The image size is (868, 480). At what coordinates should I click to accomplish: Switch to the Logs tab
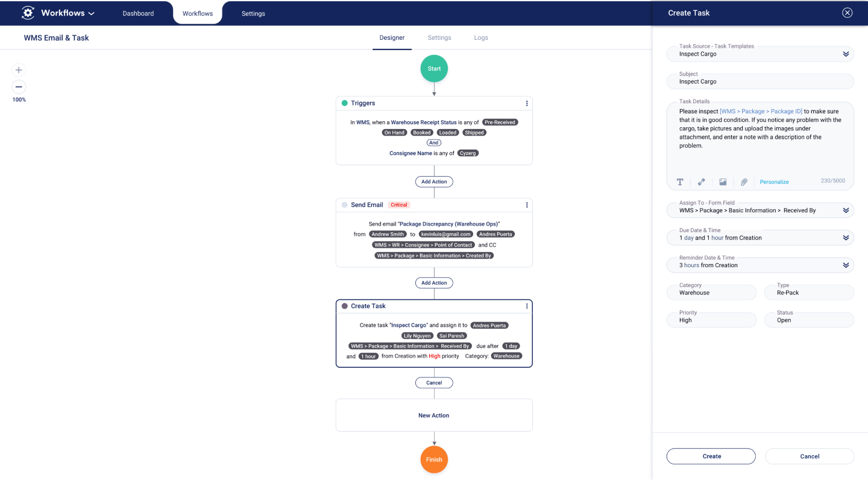480,37
